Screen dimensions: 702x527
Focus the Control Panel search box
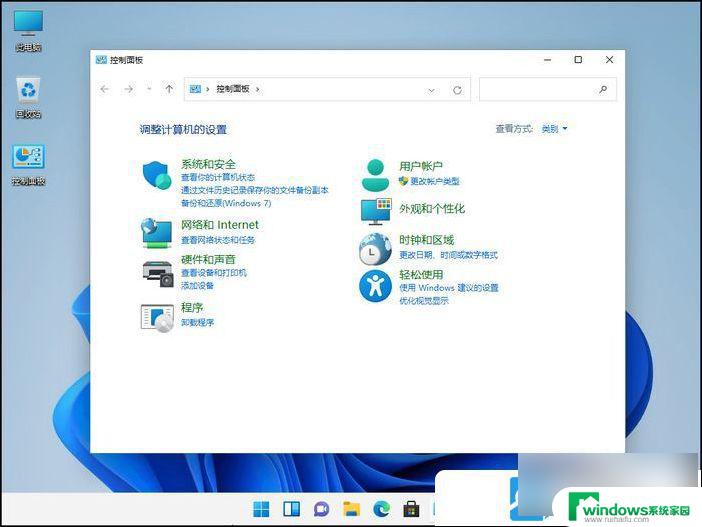[x=548, y=90]
